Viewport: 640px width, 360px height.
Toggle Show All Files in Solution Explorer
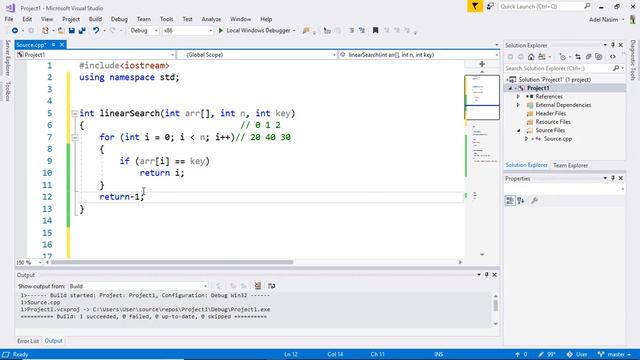[599, 57]
